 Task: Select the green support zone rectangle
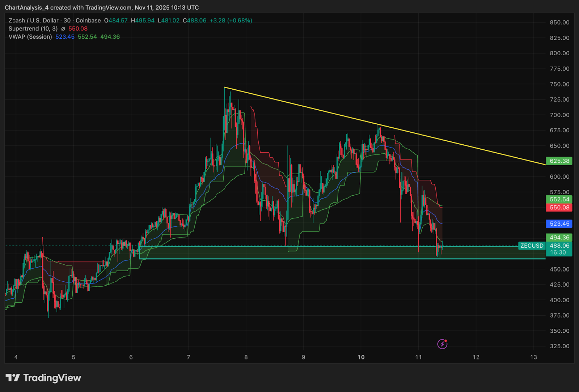(x=326, y=252)
